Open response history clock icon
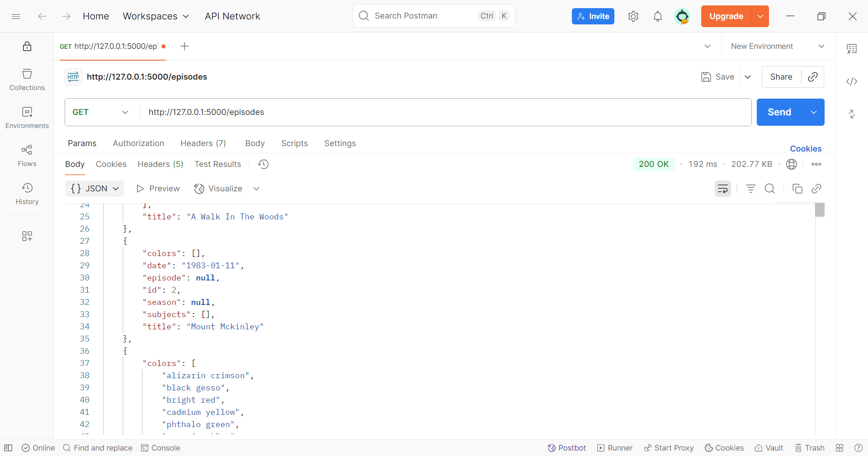Viewport: 868px width, 456px height. [264, 164]
